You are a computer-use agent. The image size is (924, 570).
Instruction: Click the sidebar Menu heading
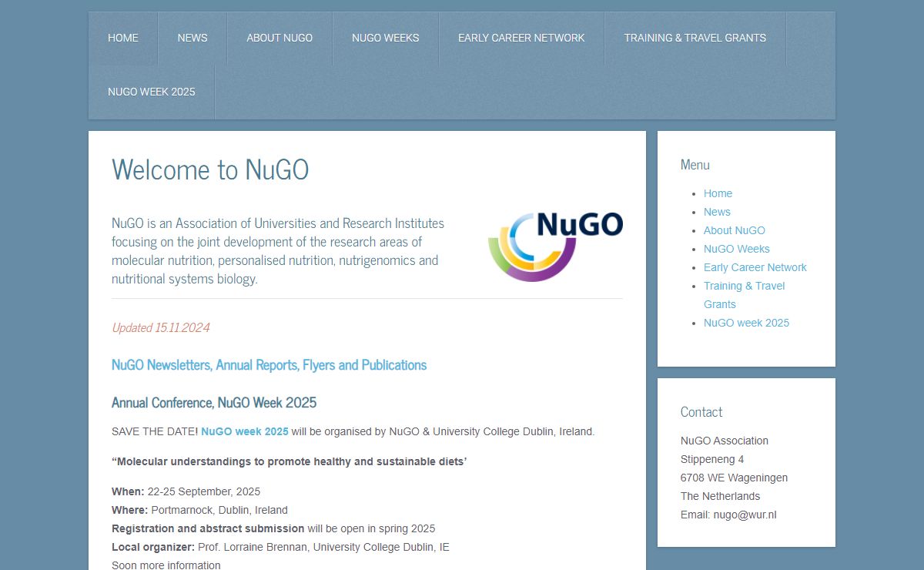(x=695, y=165)
